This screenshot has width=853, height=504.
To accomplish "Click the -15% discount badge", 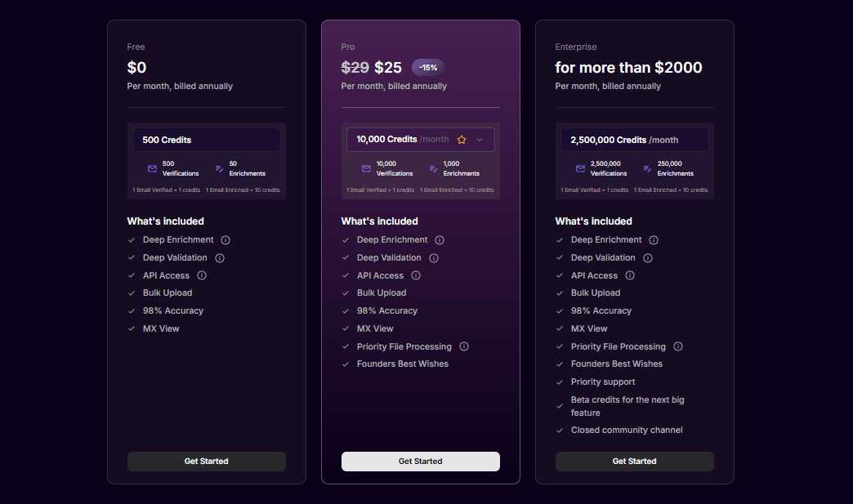I will click(x=427, y=68).
